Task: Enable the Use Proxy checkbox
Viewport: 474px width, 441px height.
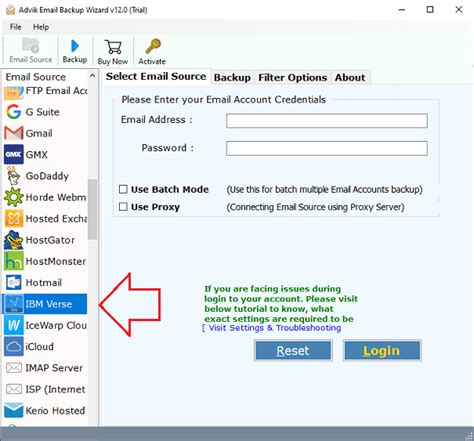Action: (x=123, y=207)
